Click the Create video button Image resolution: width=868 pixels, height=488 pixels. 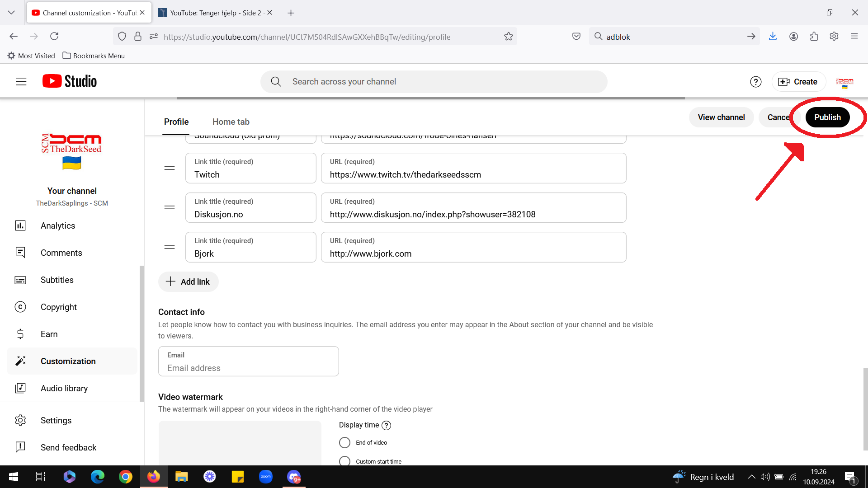(798, 82)
